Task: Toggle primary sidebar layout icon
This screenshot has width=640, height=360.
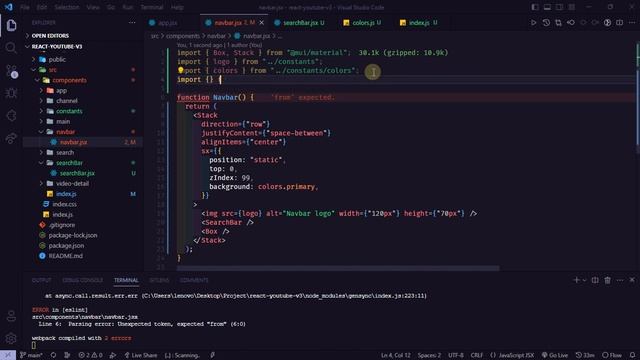Action: pos(535,7)
